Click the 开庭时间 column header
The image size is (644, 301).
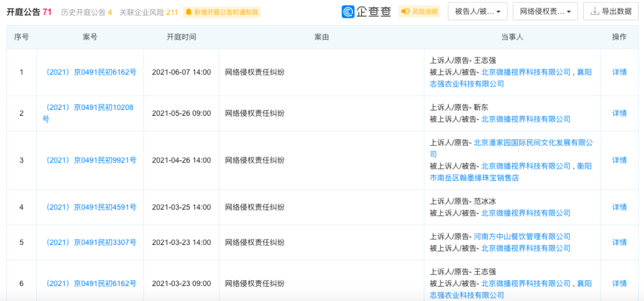pyautogui.click(x=181, y=37)
